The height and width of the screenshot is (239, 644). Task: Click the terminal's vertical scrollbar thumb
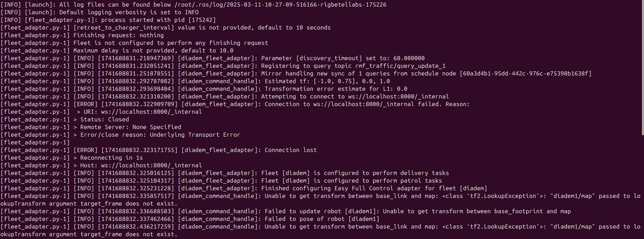tap(642, 68)
